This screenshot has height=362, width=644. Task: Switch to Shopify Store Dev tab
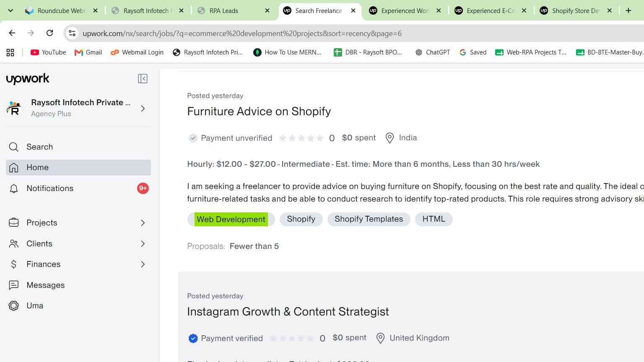[x=576, y=10]
